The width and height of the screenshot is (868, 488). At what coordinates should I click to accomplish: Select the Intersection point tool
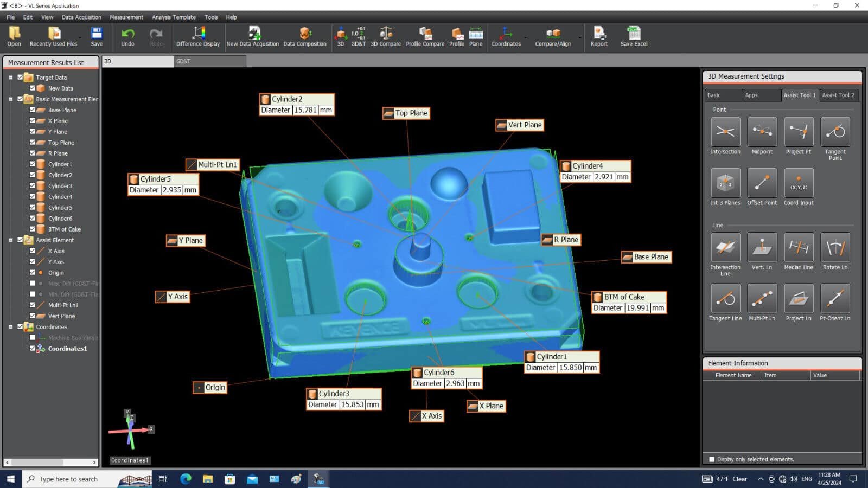coord(725,132)
